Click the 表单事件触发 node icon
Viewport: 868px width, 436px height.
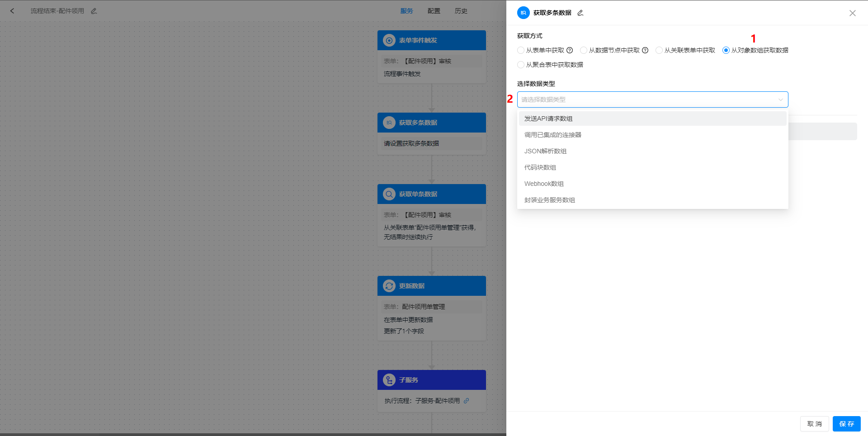click(389, 40)
